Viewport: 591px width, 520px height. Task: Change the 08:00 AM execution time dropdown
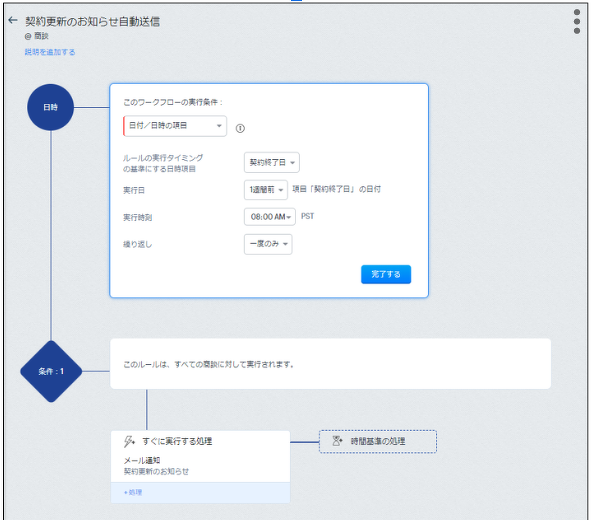pyautogui.click(x=270, y=217)
